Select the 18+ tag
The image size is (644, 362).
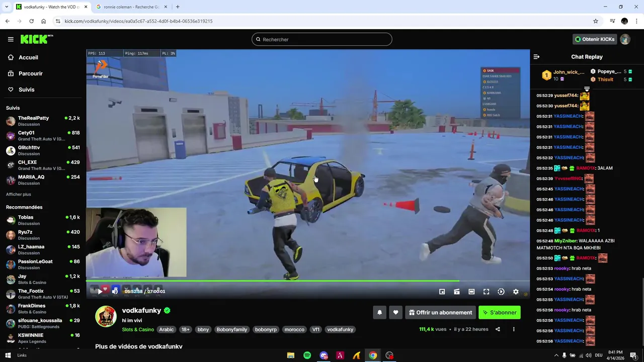[x=185, y=330]
